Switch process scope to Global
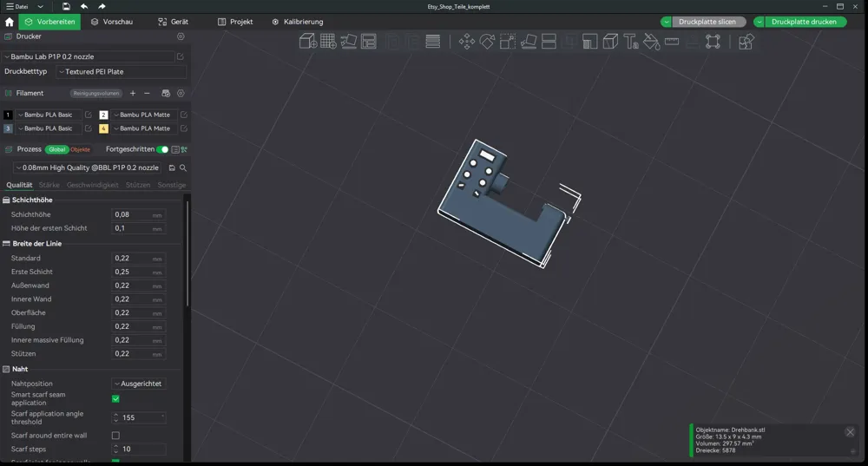Image resolution: width=868 pixels, height=466 pixels. pos(56,149)
